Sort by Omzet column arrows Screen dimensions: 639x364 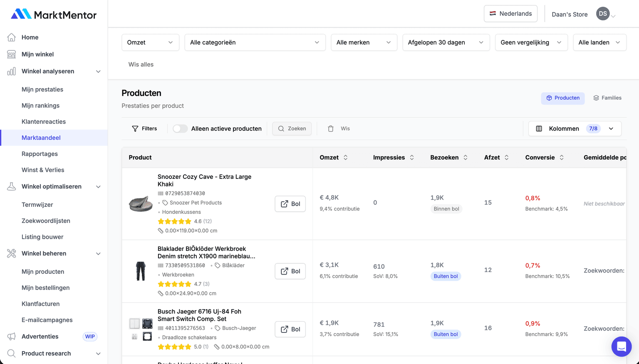tap(346, 158)
